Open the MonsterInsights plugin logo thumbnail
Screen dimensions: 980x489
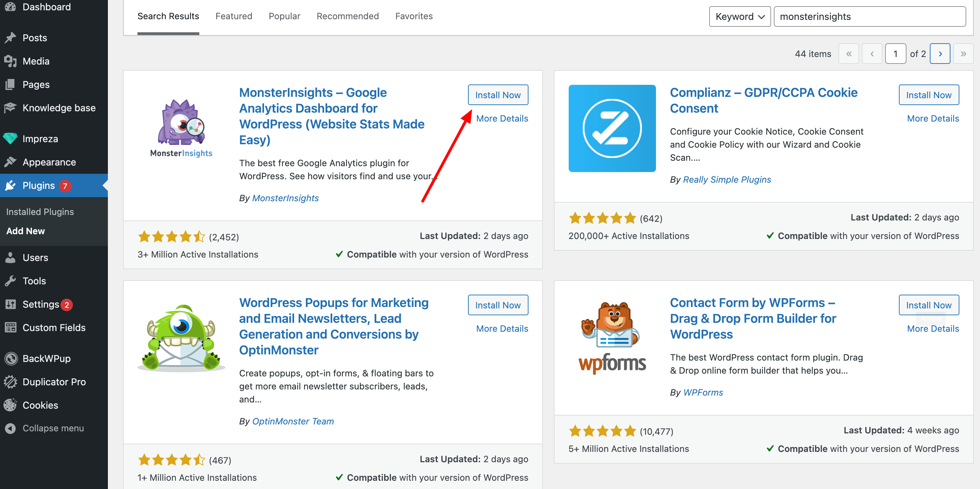[x=181, y=128]
